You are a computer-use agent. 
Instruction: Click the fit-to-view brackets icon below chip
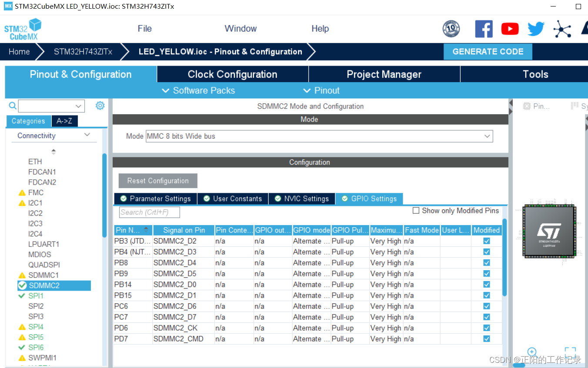pos(570,352)
